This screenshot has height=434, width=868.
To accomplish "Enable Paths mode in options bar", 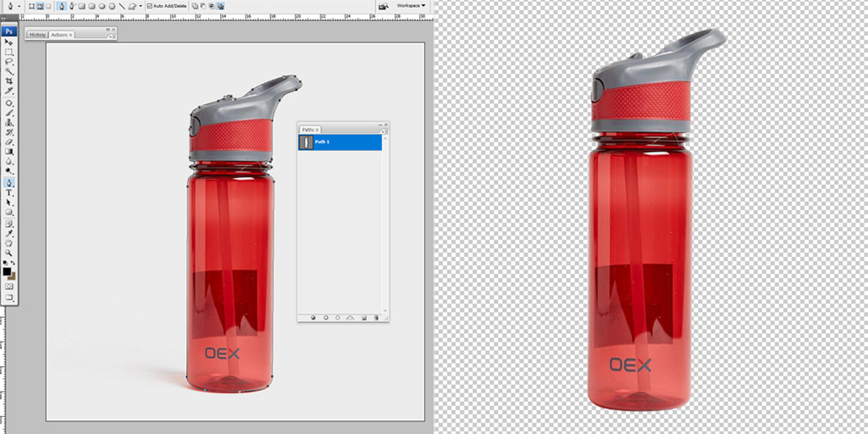I will pyautogui.click(x=40, y=6).
